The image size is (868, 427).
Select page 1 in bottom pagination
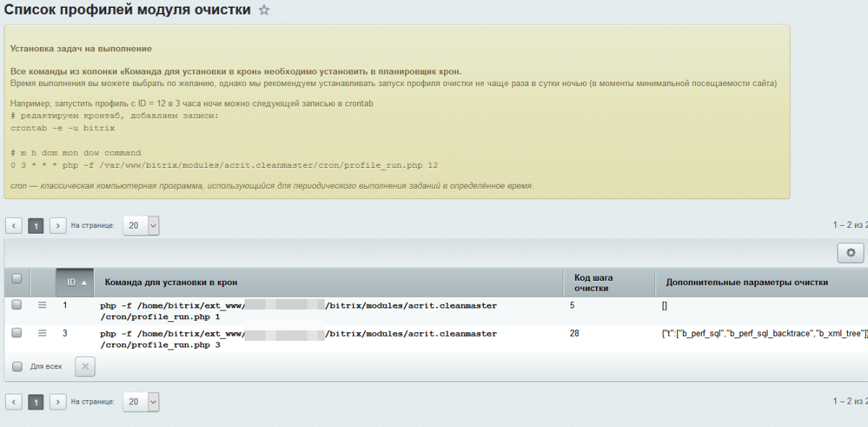36,402
